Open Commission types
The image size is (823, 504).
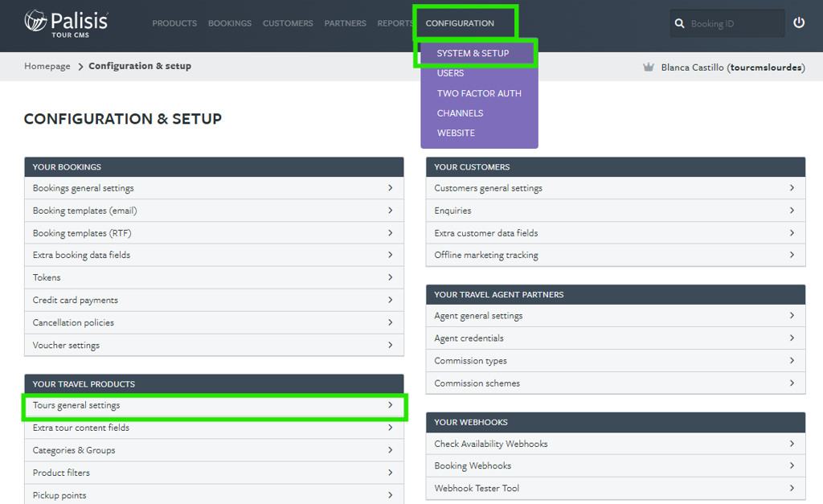(616, 361)
